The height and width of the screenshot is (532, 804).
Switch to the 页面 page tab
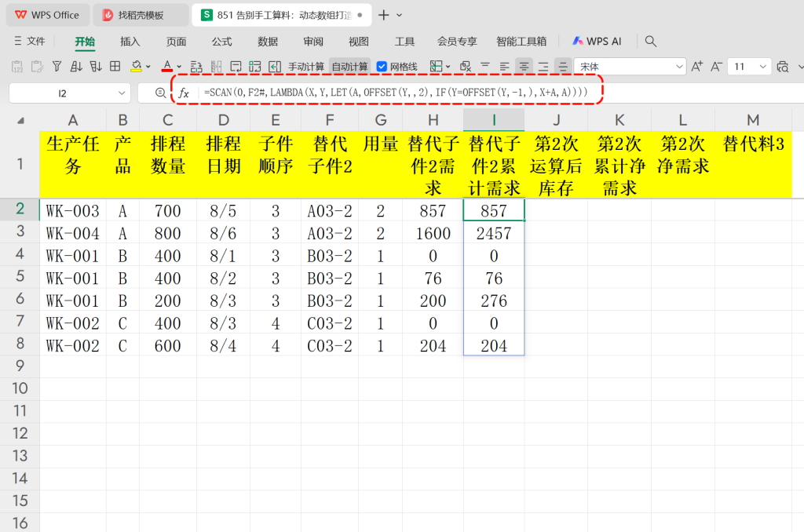(176, 42)
